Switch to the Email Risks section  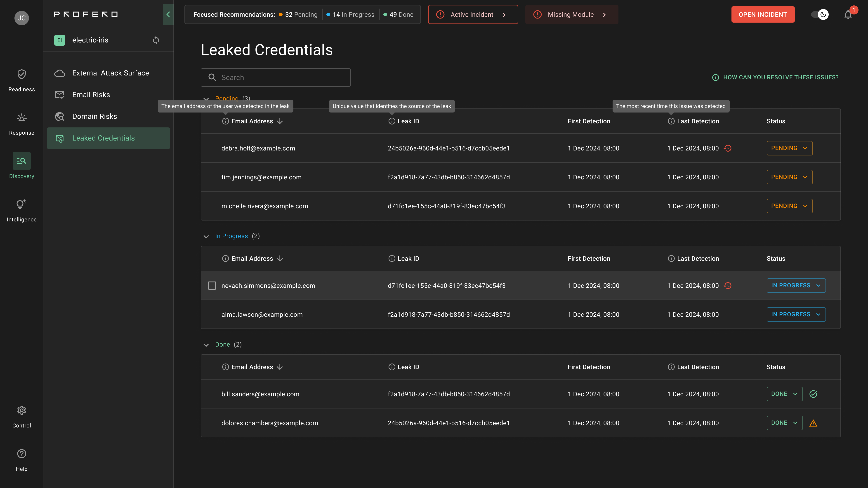[91, 95]
